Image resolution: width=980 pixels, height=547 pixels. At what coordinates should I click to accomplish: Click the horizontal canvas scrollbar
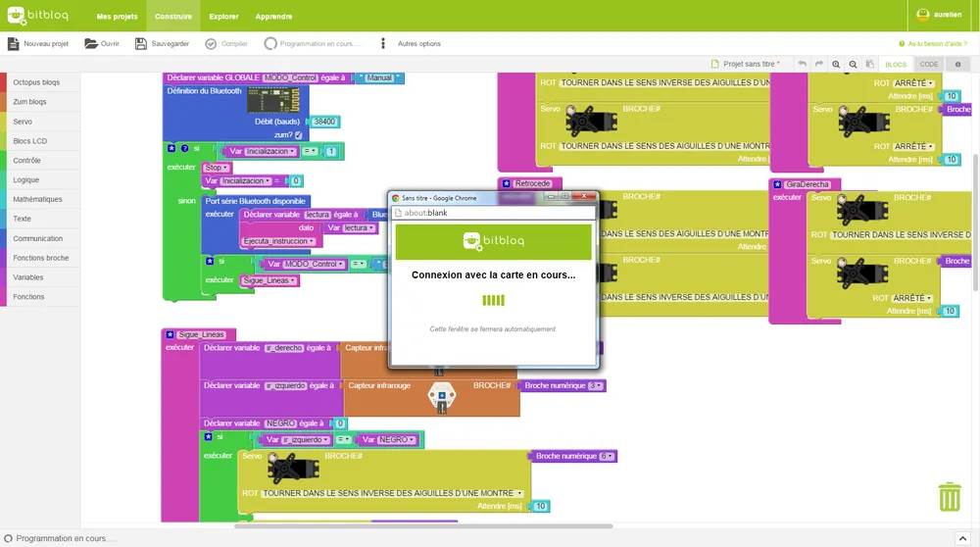423,526
